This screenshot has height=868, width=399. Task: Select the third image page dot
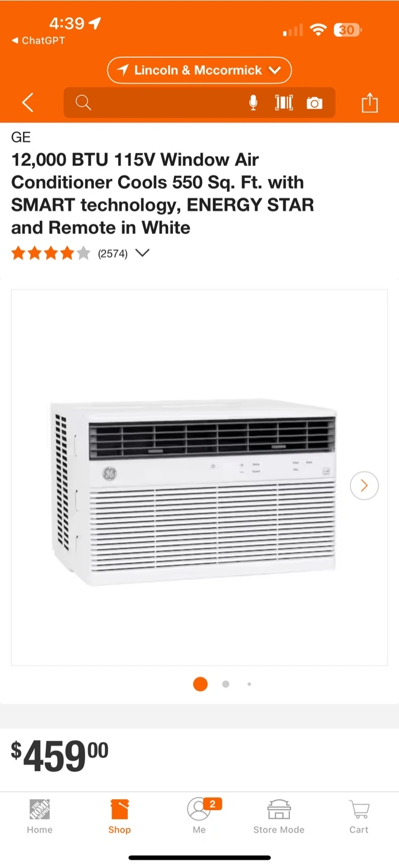(250, 684)
